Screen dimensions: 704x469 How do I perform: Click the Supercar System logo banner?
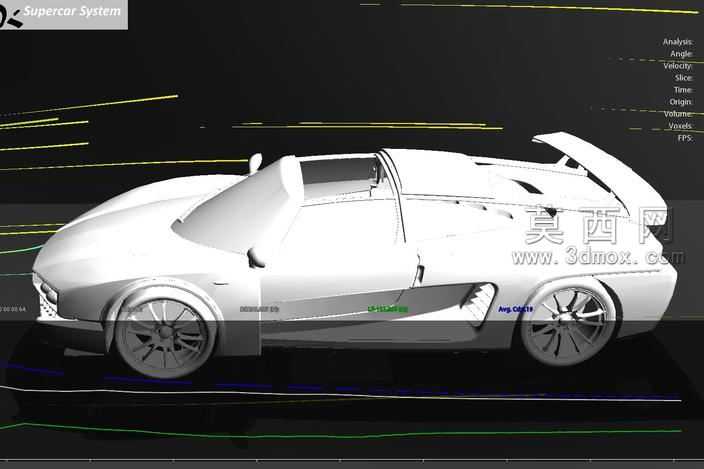[x=63, y=14]
